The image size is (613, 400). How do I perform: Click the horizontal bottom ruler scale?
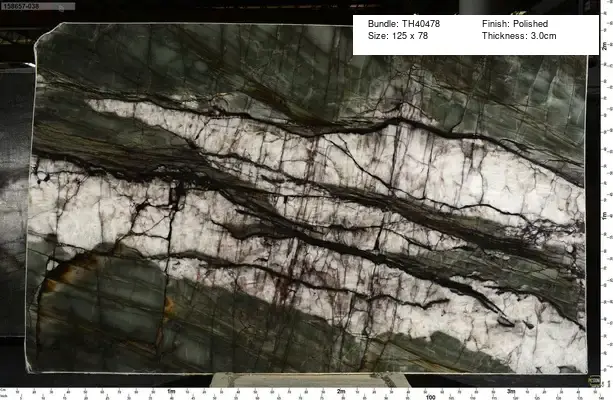click(x=300, y=390)
